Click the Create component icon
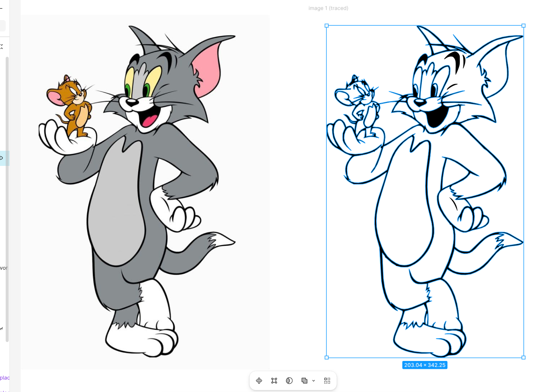 point(259,381)
